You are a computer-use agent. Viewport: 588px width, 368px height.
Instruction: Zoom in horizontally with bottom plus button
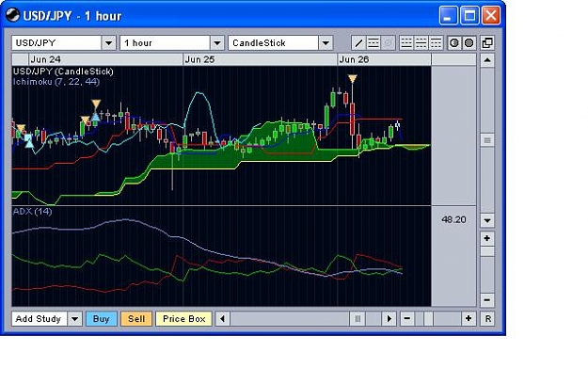click(469, 319)
